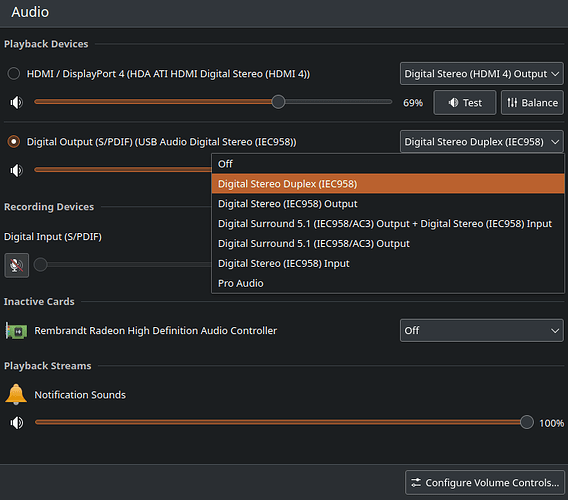Open the Rembrandt Radeon Off profile dropdown
Viewport: 568px width, 500px height.
coord(481,330)
